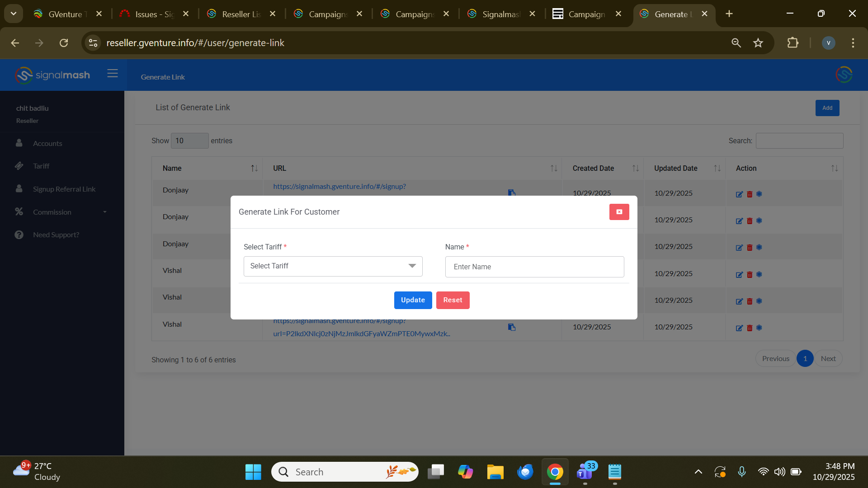The image size is (868, 488).
Task: Click the edit icon in first Donjaay row
Action: pos(739,194)
